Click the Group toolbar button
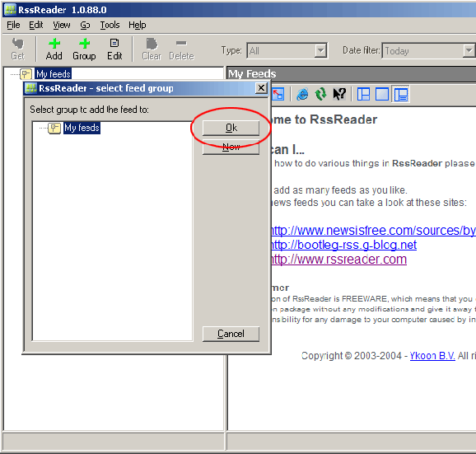 [x=84, y=49]
